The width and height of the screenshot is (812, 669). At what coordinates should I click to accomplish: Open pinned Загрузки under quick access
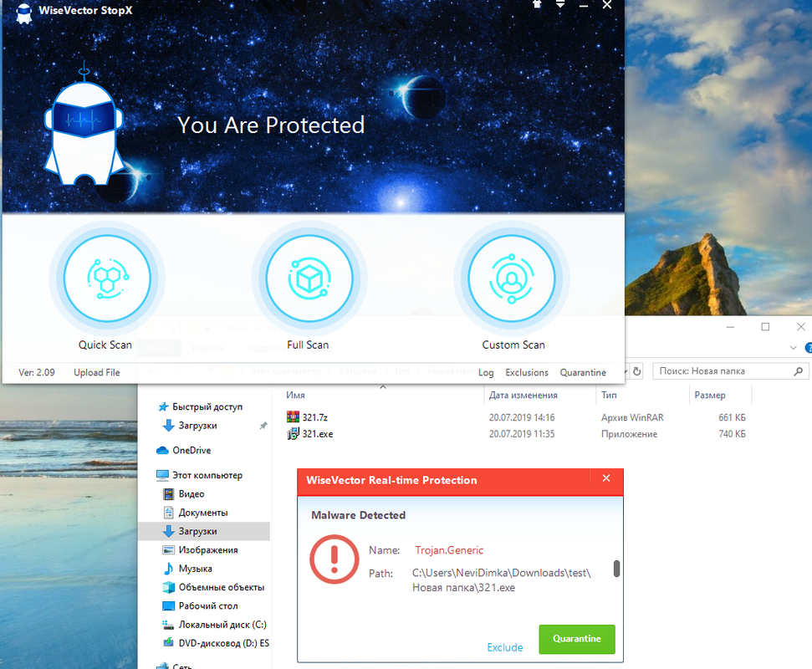click(197, 426)
